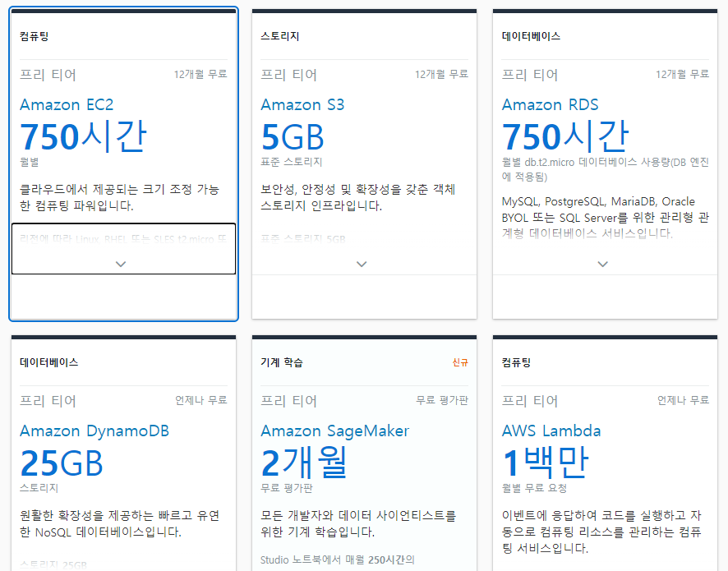Click the EC2 description 클라우드에서 제공되는 text
This screenshot has height=571, width=728.
tap(119, 197)
